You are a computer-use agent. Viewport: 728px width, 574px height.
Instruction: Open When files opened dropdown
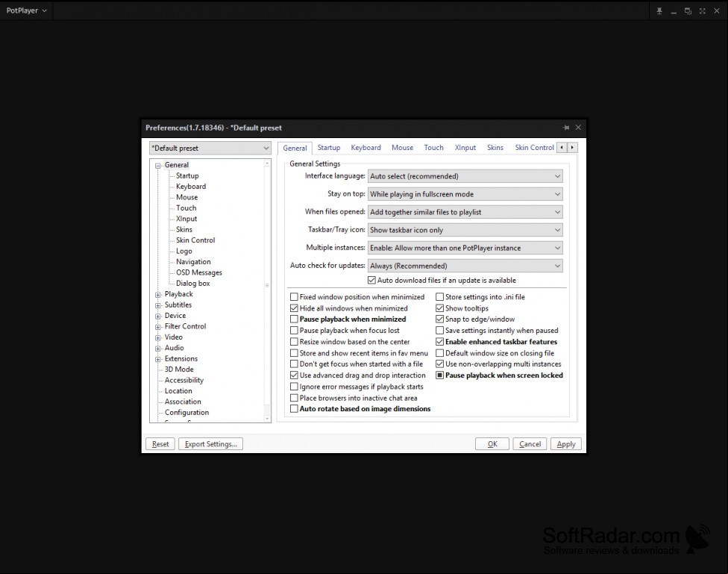pyautogui.click(x=465, y=212)
